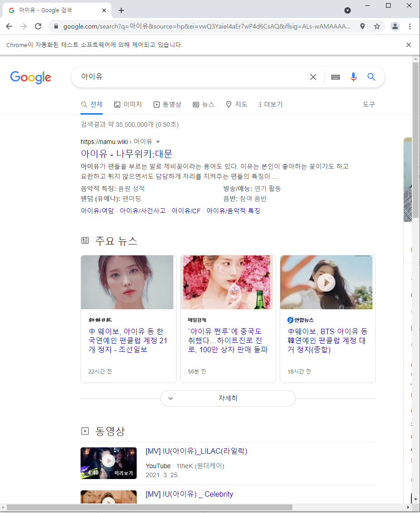Minimize the Chrome window
The image size is (420, 513).
367,5
